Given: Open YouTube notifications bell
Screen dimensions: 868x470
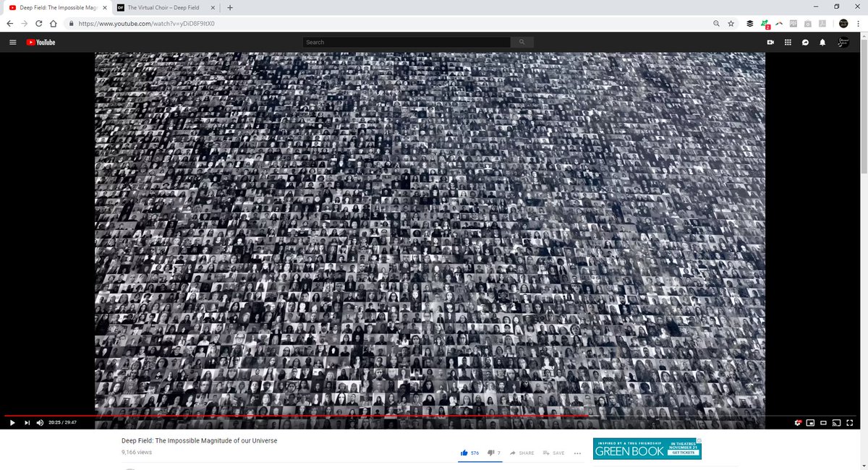Looking at the screenshot, I should click(822, 42).
